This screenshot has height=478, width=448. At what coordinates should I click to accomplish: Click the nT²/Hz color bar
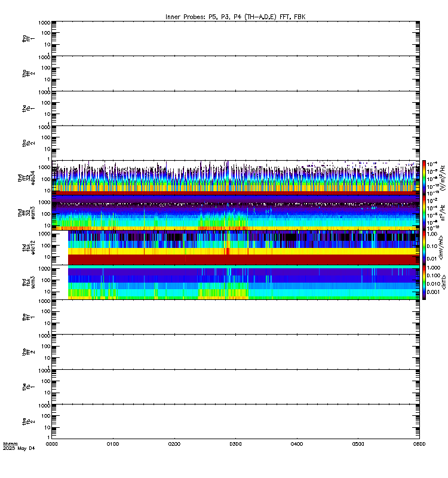point(424,213)
